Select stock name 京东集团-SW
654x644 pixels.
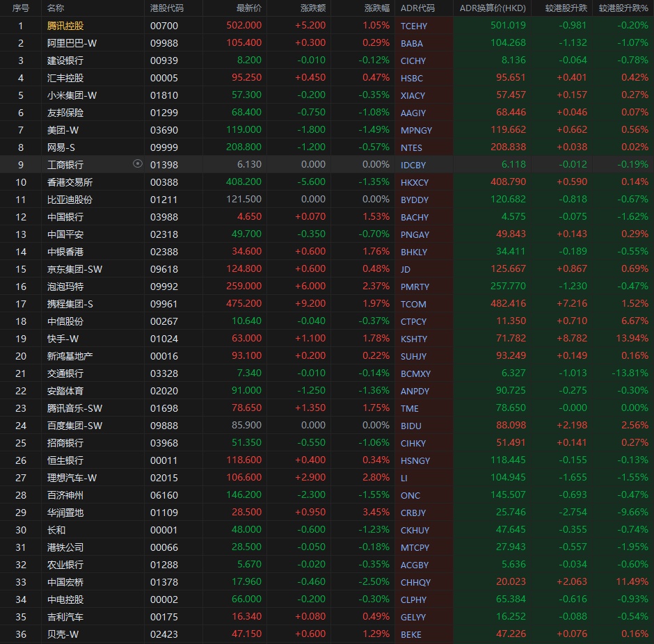coord(74,269)
